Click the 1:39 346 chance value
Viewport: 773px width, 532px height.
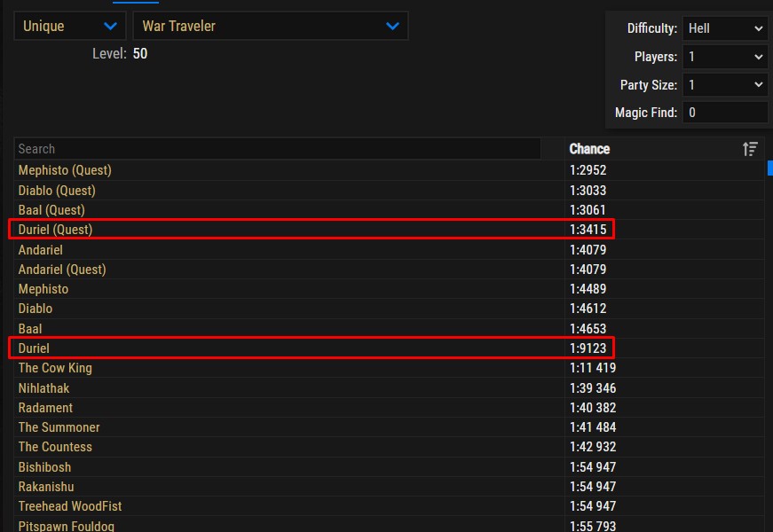pos(593,388)
